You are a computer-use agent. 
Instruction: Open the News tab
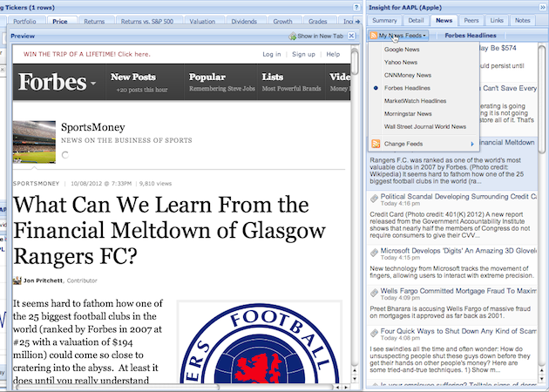click(x=444, y=20)
